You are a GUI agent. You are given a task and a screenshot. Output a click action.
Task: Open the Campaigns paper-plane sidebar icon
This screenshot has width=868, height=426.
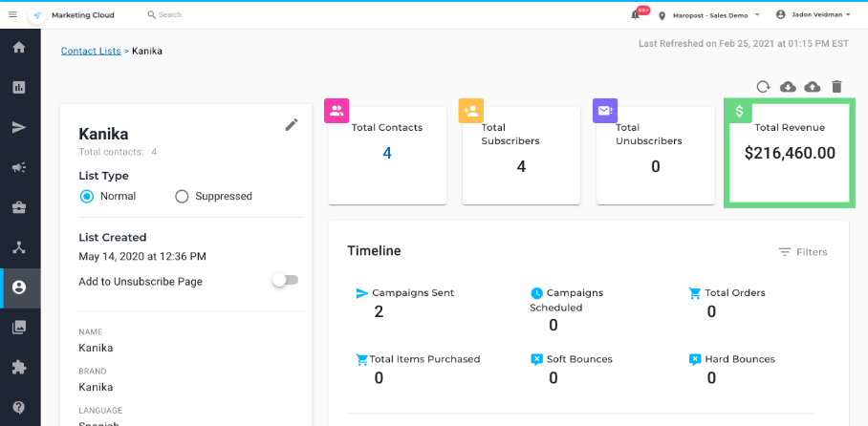coord(19,128)
